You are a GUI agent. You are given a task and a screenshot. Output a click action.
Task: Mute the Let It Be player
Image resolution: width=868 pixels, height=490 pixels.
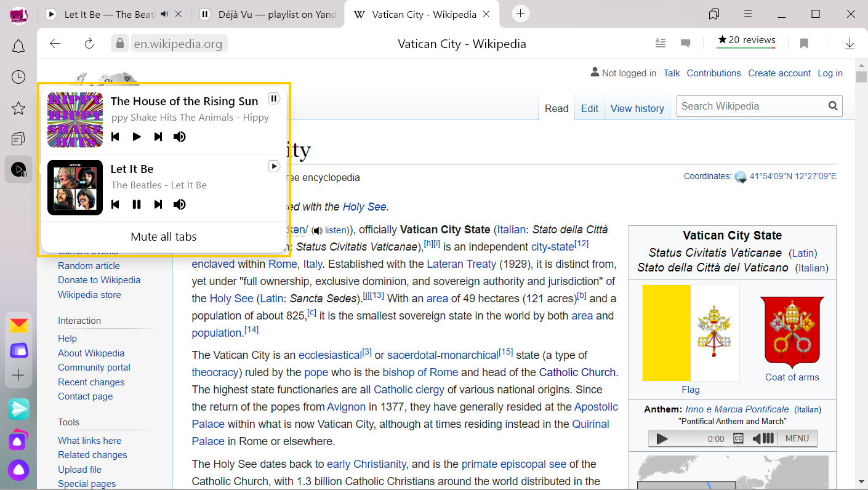tap(179, 204)
